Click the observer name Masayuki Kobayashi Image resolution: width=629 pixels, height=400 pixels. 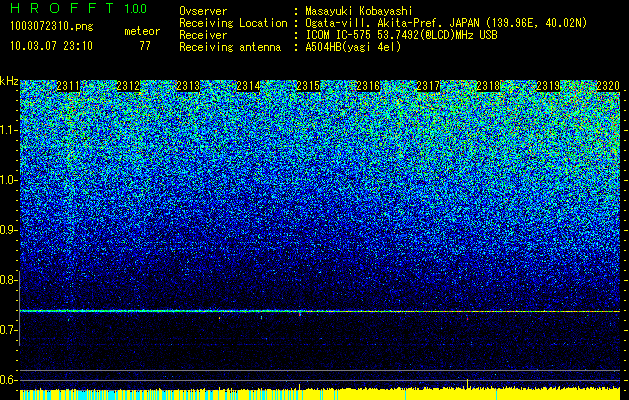(x=359, y=11)
